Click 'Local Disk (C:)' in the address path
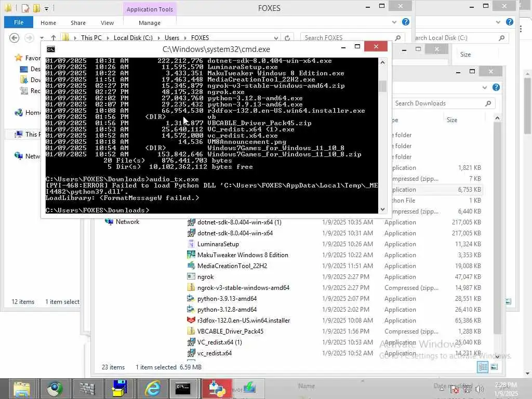The image size is (532, 399). click(x=133, y=37)
